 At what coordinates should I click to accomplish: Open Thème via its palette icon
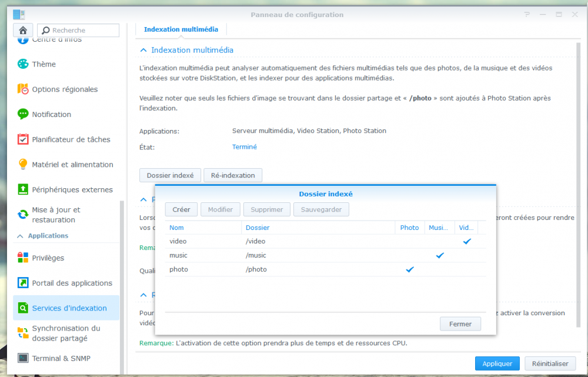click(23, 64)
